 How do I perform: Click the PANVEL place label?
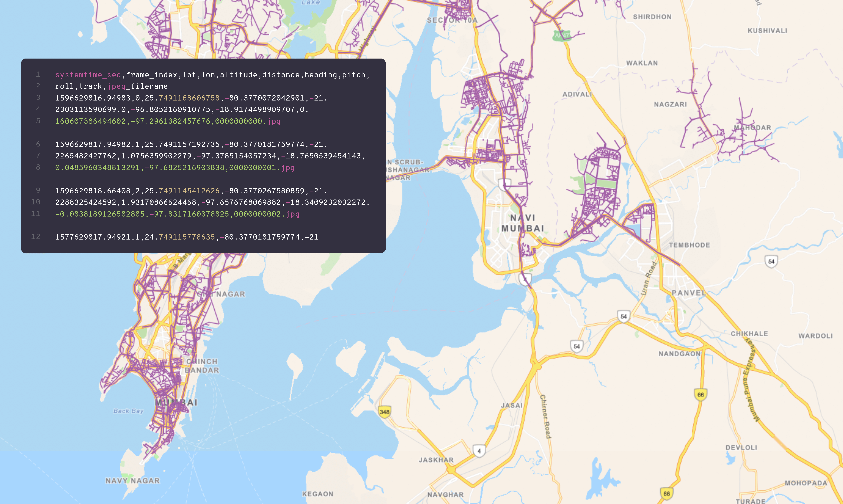tap(689, 293)
